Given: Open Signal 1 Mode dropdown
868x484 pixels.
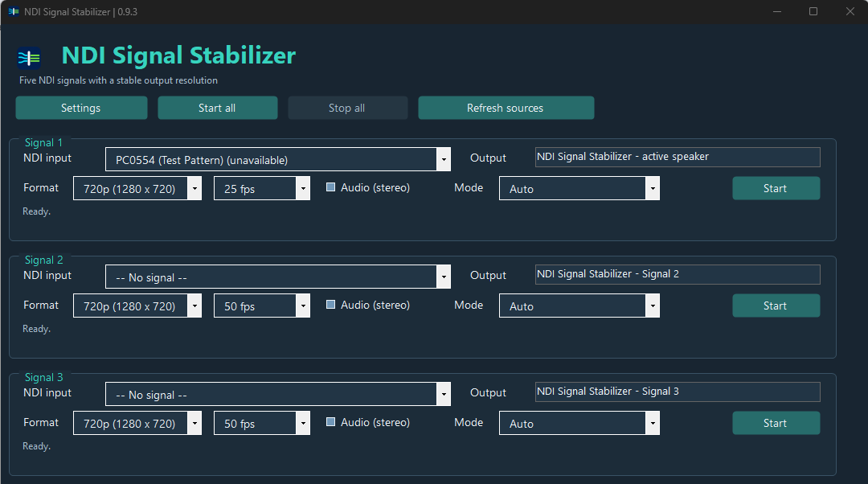Looking at the screenshot, I should point(579,188).
